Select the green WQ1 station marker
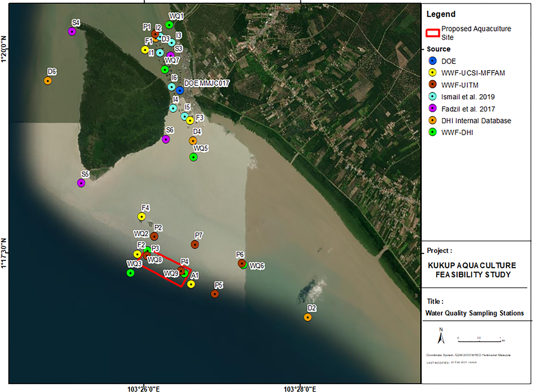 (169, 25)
